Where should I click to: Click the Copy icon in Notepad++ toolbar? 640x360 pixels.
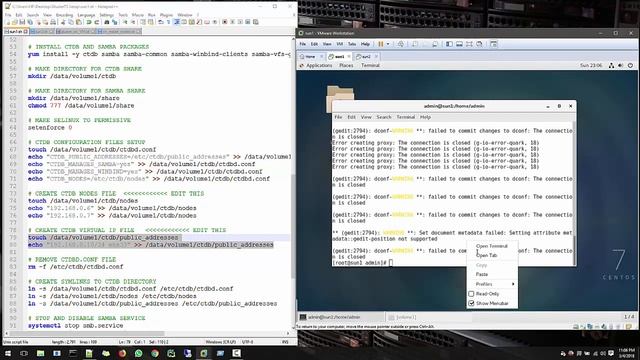pos(71,22)
